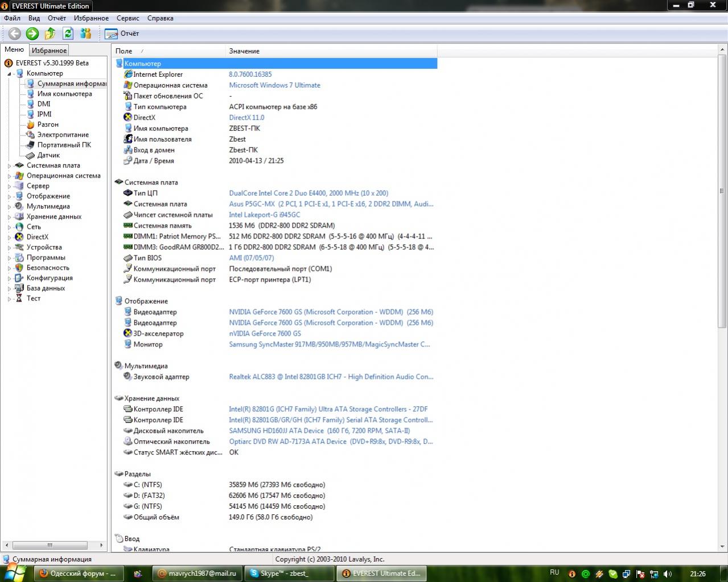Expand the Операционная система tree node
This screenshot has height=582, width=728.
pos(9,176)
